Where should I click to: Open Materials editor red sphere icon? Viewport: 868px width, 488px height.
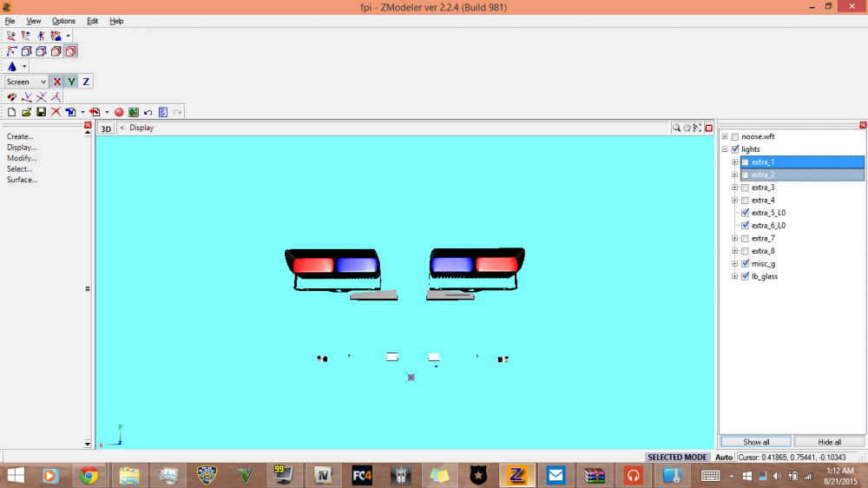point(119,112)
